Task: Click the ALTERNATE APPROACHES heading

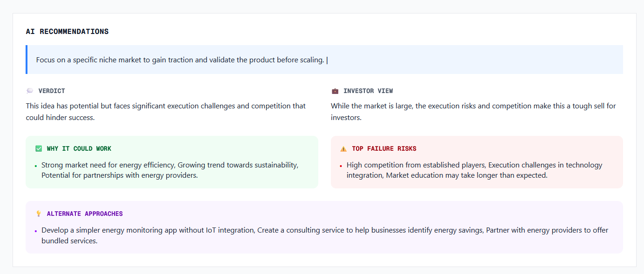Action: pos(85,214)
